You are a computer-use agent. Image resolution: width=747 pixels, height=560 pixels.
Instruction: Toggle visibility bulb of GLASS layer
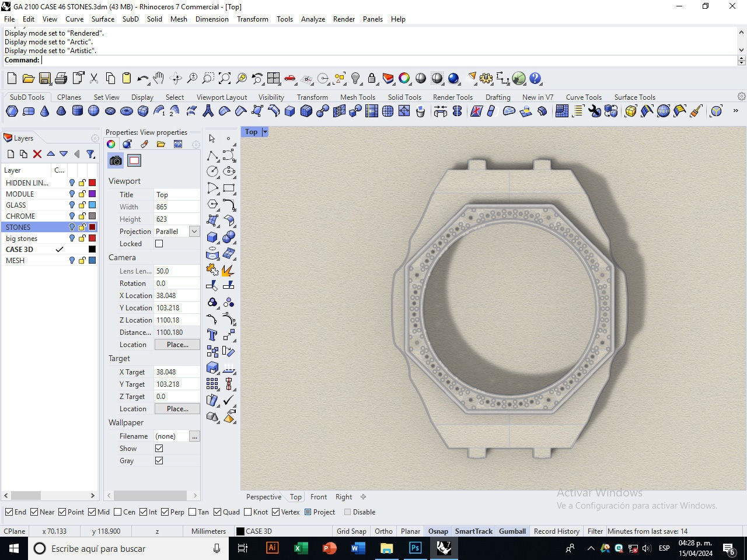[72, 205]
